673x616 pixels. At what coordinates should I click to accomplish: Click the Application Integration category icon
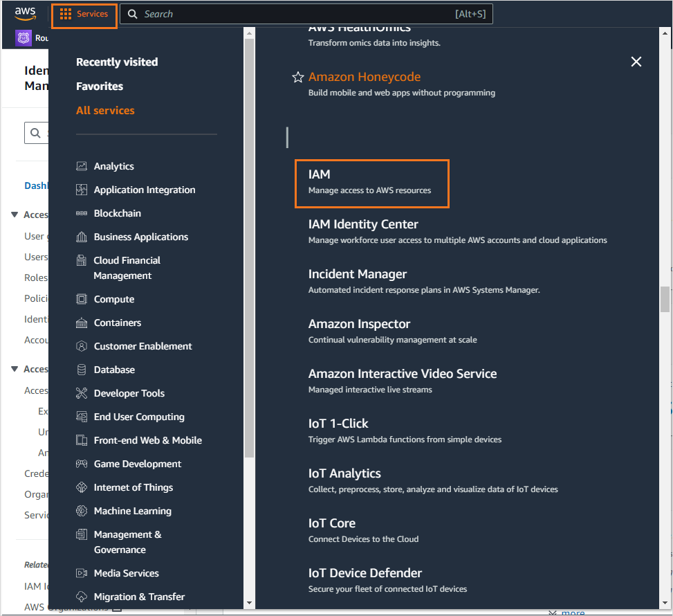click(82, 190)
